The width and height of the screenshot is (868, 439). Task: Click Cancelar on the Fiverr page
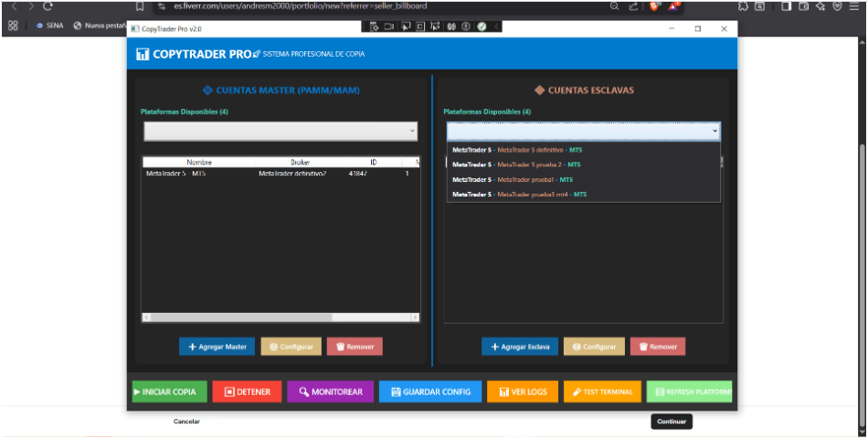(x=186, y=422)
